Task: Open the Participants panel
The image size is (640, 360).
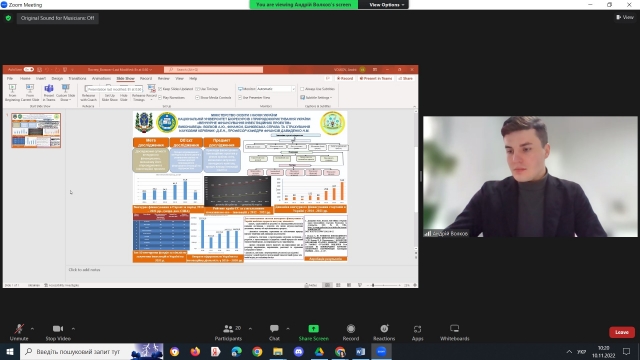Action: click(228, 332)
